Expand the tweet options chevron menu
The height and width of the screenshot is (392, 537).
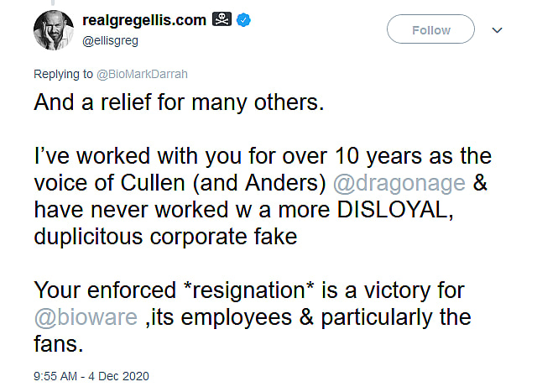[x=497, y=29]
